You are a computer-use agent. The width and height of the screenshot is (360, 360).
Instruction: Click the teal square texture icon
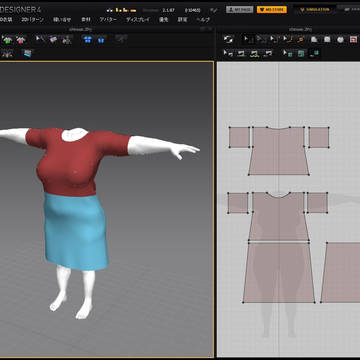301,53
